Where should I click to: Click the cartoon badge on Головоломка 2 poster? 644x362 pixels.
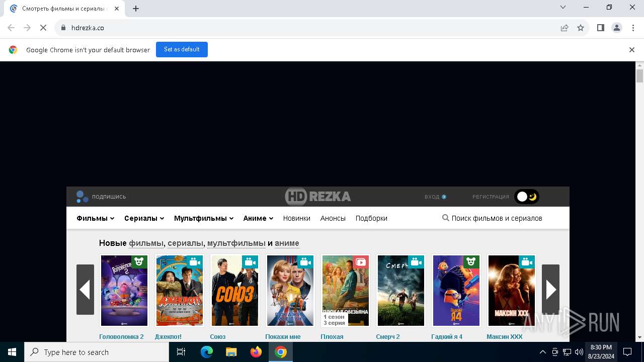coord(139,262)
